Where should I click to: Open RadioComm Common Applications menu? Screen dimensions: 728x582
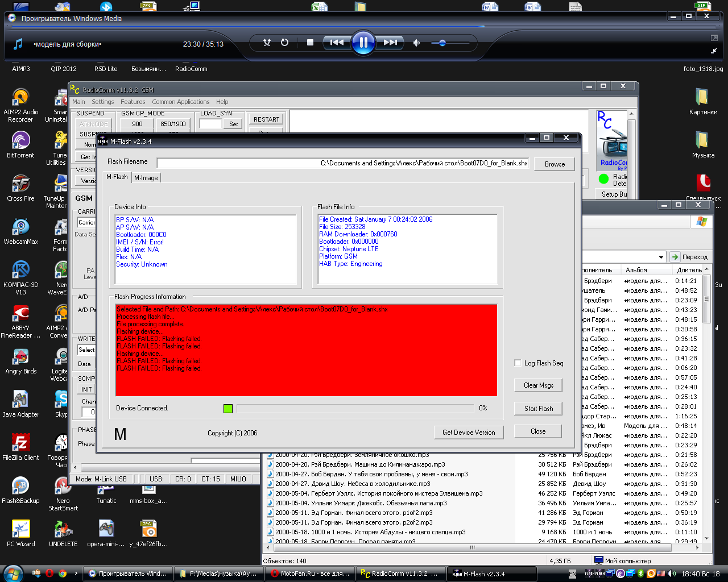coord(180,102)
